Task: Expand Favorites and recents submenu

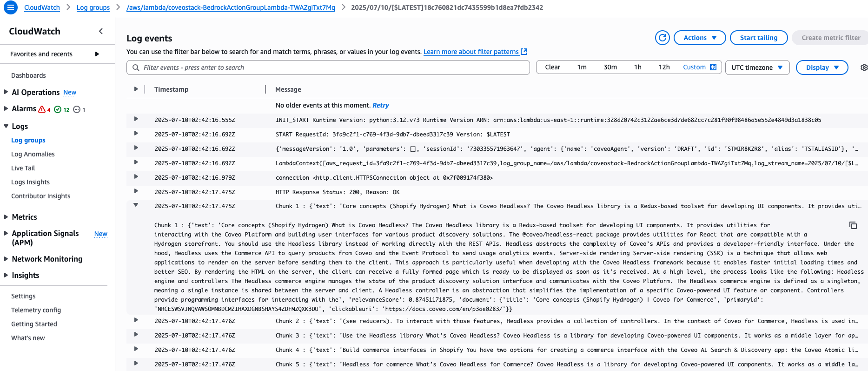Action: (97, 54)
